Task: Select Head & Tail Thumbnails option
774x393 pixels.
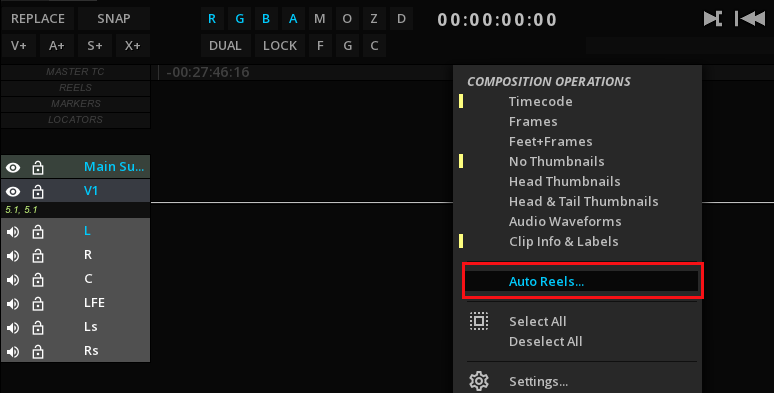Action: click(583, 201)
